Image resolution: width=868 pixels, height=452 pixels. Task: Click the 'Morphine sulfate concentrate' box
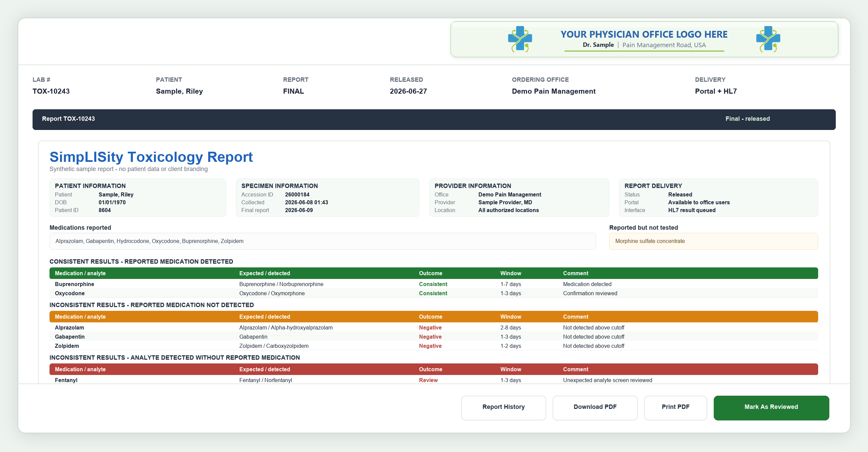coord(714,241)
